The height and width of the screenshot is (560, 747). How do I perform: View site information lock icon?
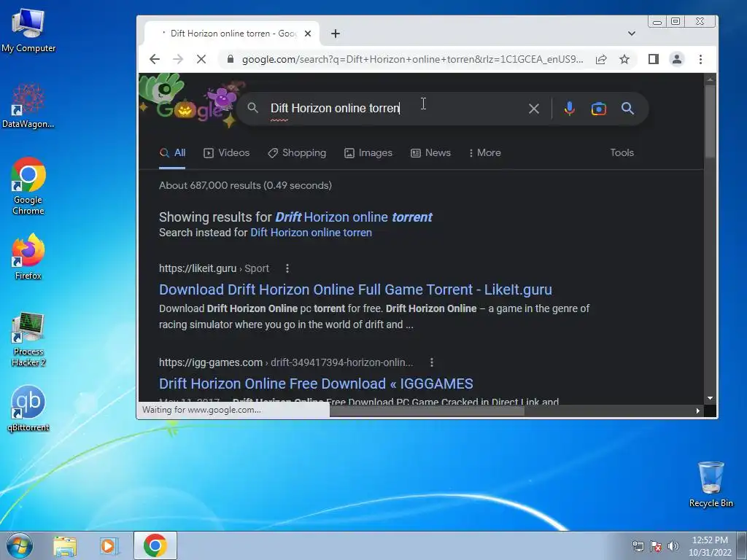coord(231,59)
